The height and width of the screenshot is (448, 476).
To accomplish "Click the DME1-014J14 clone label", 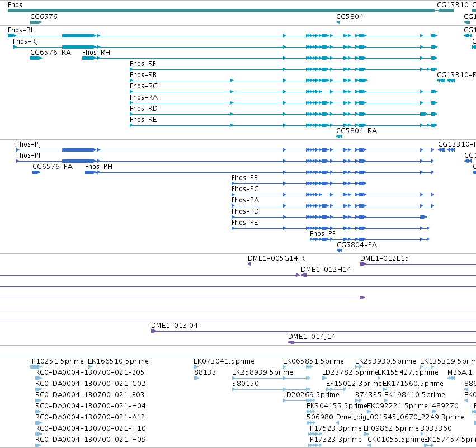I will tap(312, 337).
